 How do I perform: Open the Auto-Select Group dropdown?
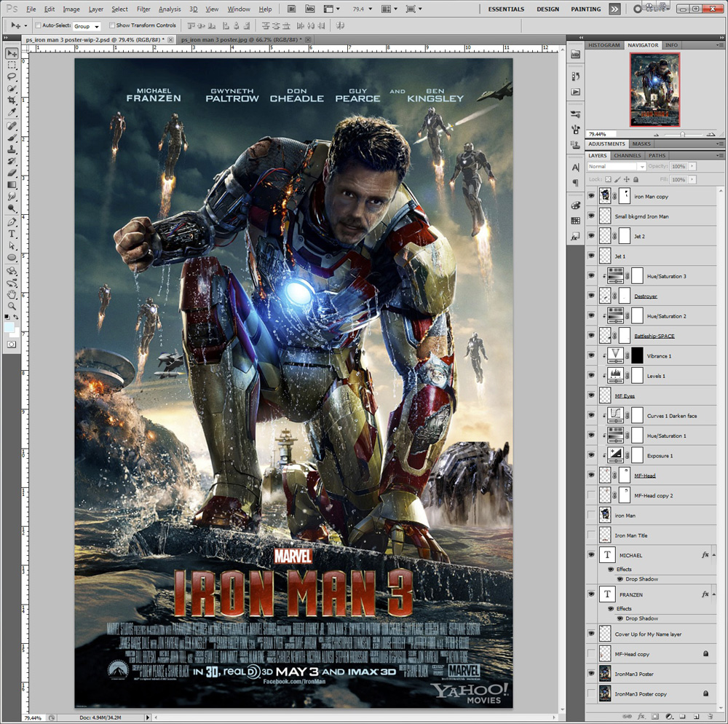[87, 26]
